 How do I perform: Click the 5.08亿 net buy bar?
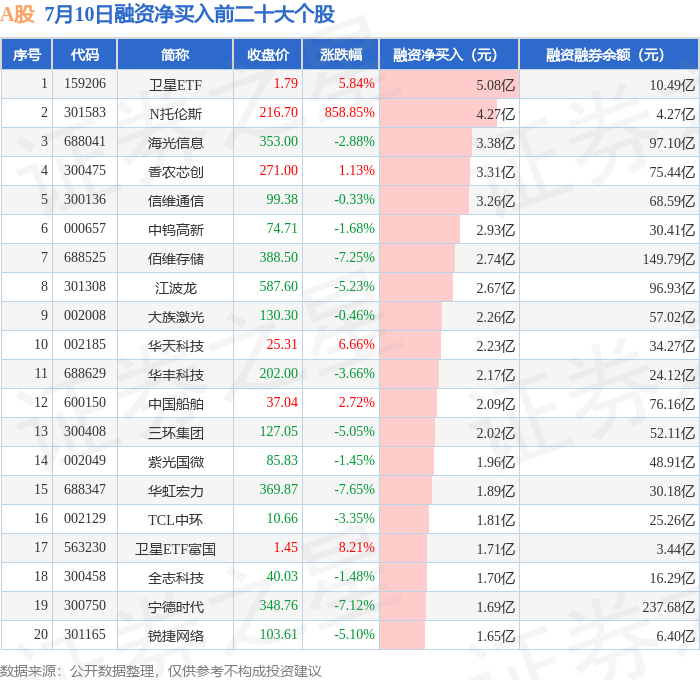coord(449,84)
